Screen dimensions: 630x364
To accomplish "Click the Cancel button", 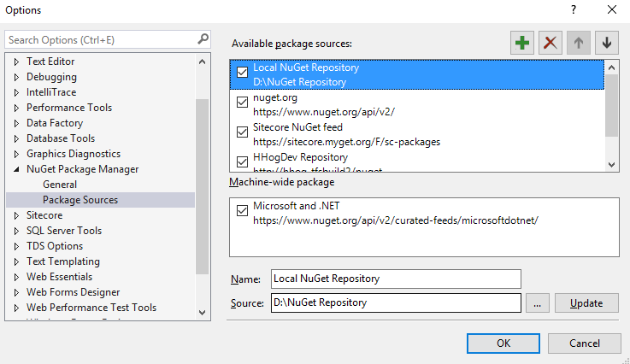I will point(584,343).
